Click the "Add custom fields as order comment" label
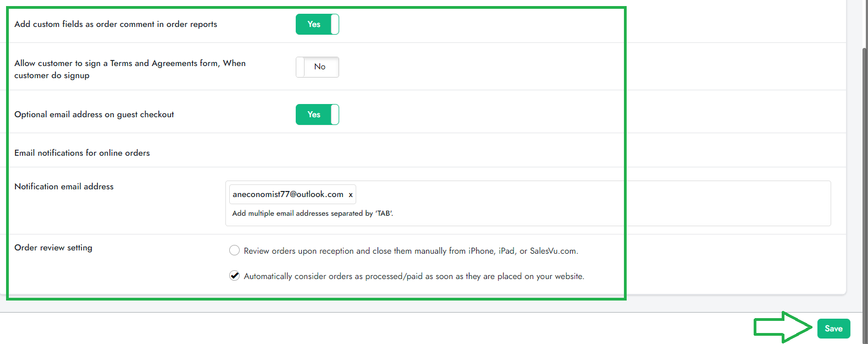 pos(115,24)
